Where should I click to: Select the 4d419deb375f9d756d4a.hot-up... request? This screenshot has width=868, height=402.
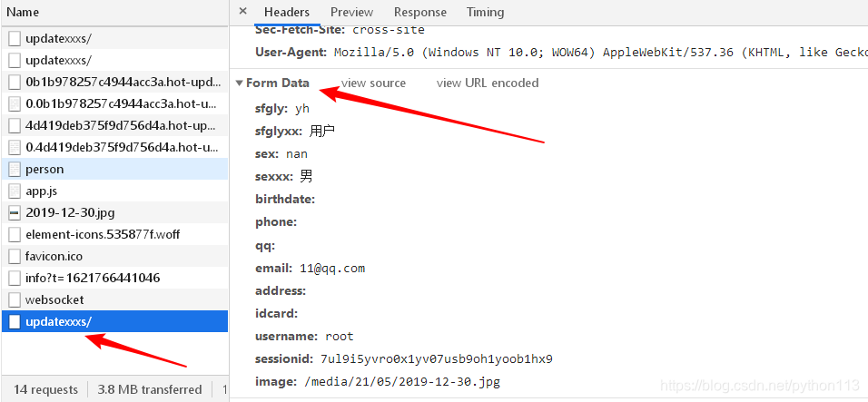pos(114,125)
